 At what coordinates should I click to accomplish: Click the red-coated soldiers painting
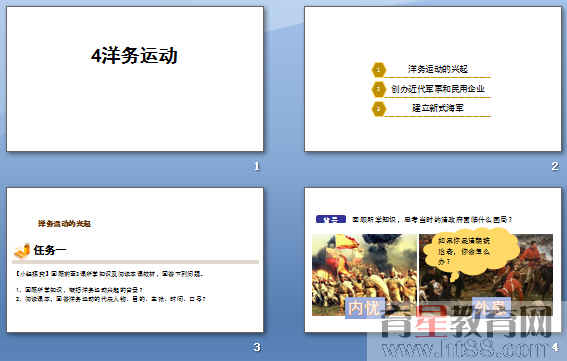coord(486,275)
